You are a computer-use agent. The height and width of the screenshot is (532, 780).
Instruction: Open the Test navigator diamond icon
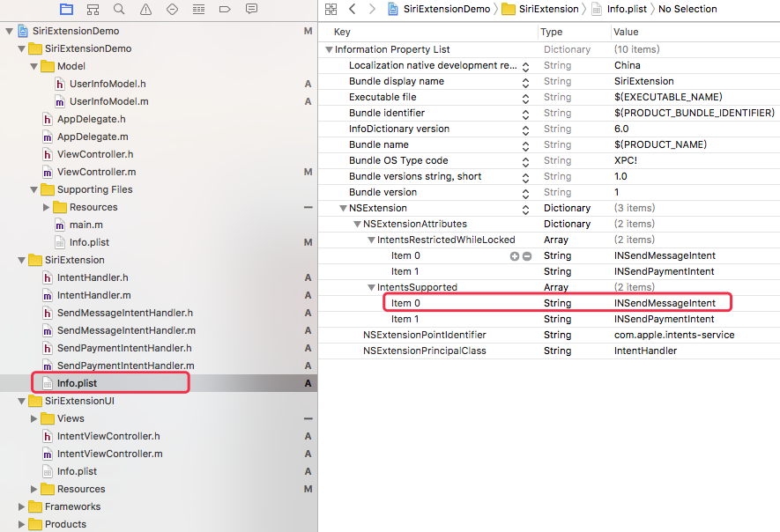[x=172, y=9]
